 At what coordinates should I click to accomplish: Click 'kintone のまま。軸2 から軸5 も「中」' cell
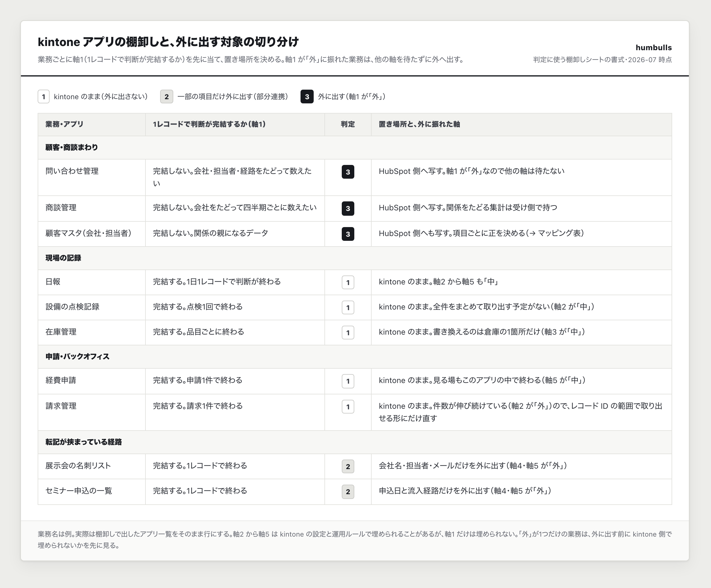click(521, 282)
